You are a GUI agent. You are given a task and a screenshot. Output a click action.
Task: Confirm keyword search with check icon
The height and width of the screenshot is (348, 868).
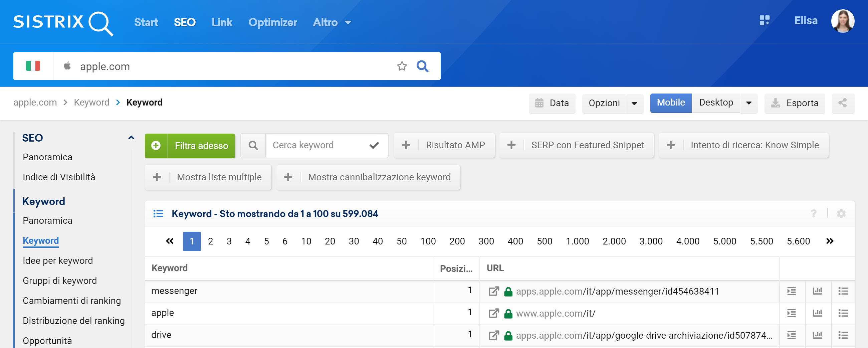pos(374,145)
